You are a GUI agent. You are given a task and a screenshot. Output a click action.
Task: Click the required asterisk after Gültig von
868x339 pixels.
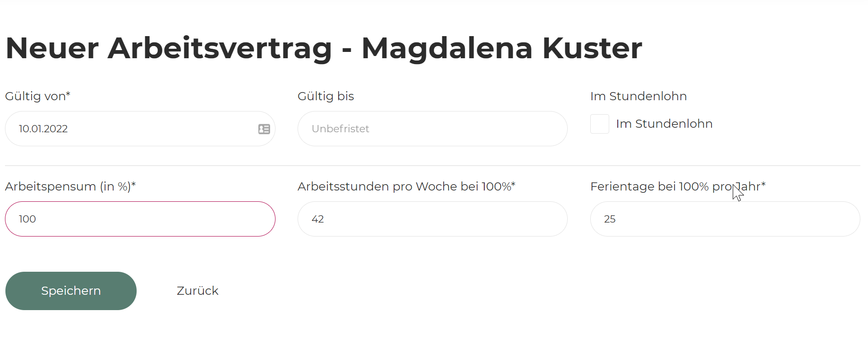pos(68,93)
